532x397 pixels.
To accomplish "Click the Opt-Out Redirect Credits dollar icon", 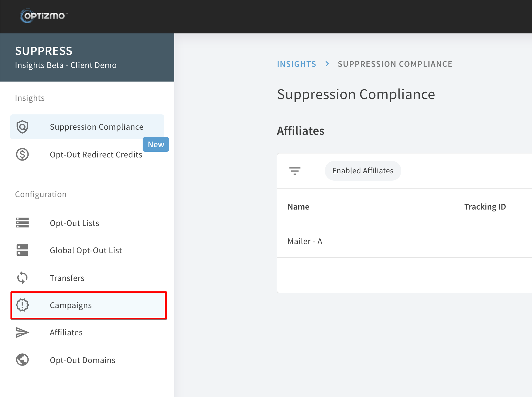I will (x=23, y=155).
